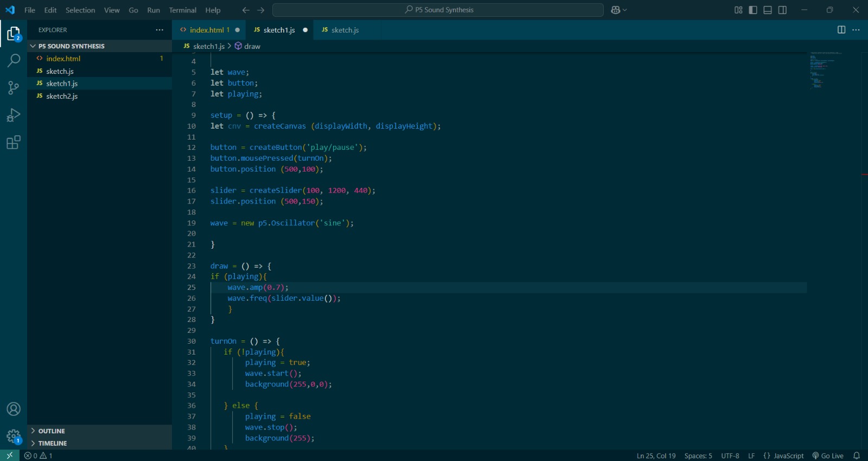Go forward with the right arrow
This screenshot has height=461, width=868.
point(261,10)
